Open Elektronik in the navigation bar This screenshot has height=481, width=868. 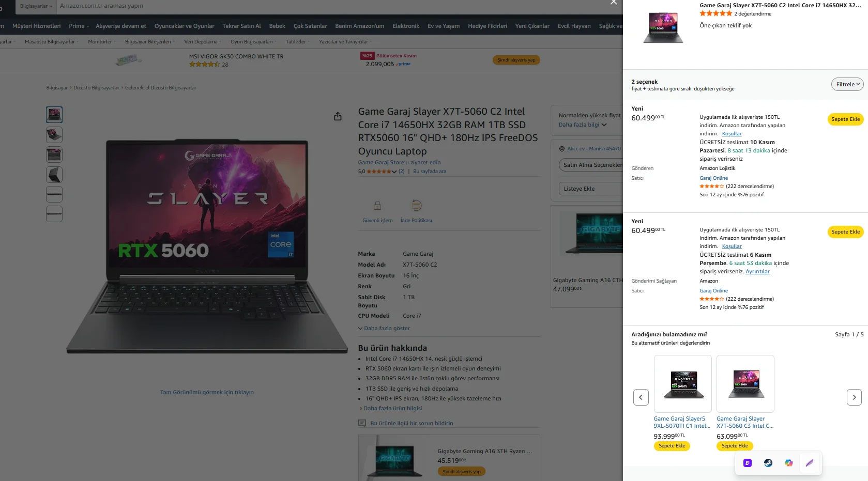point(406,26)
